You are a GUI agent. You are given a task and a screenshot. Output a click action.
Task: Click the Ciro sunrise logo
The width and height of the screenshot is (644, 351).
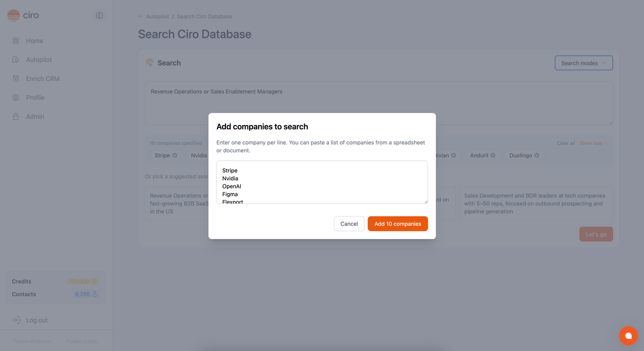(13, 15)
